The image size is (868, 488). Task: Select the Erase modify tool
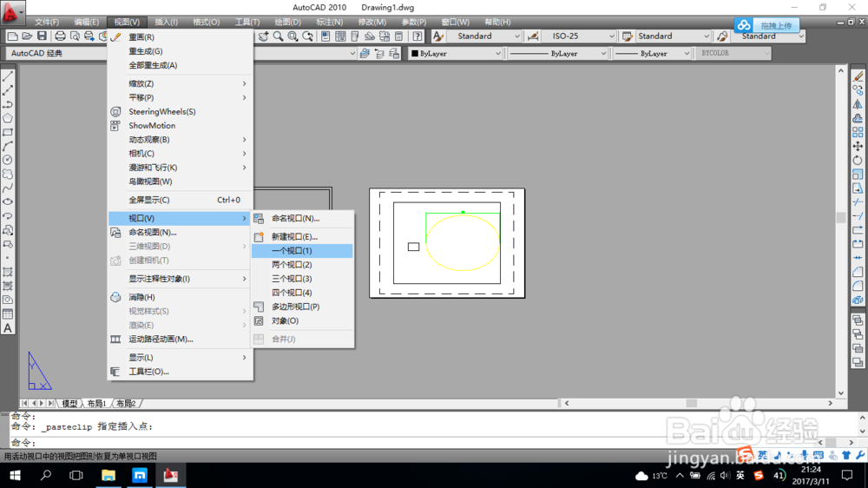858,76
